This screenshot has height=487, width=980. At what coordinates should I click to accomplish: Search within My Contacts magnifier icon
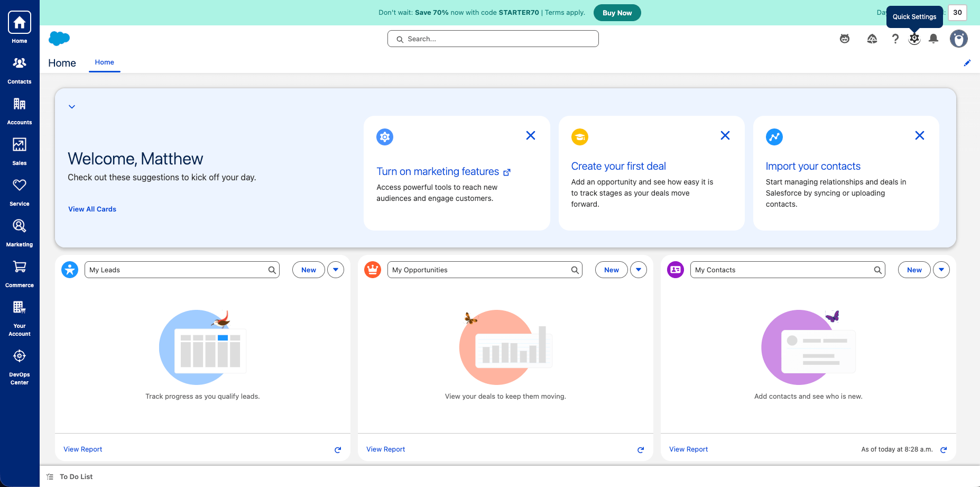point(877,270)
